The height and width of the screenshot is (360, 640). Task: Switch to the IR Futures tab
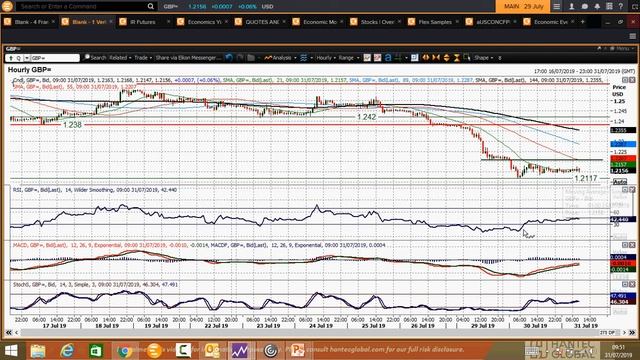tap(143, 22)
